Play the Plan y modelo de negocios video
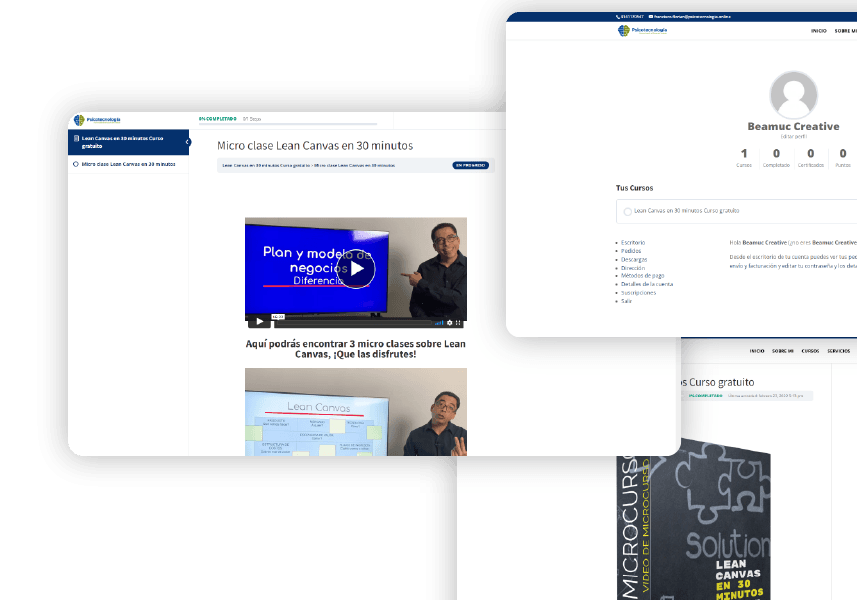 click(355, 268)
